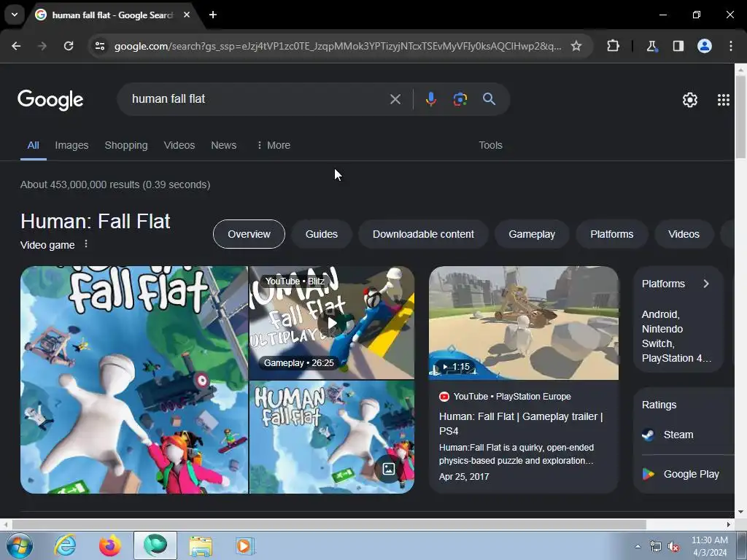The width and height of the screenshot is (747, 560).
Task: Expand the Platforms card chevron
Action: pyautogui.click(x=706, y=284)
